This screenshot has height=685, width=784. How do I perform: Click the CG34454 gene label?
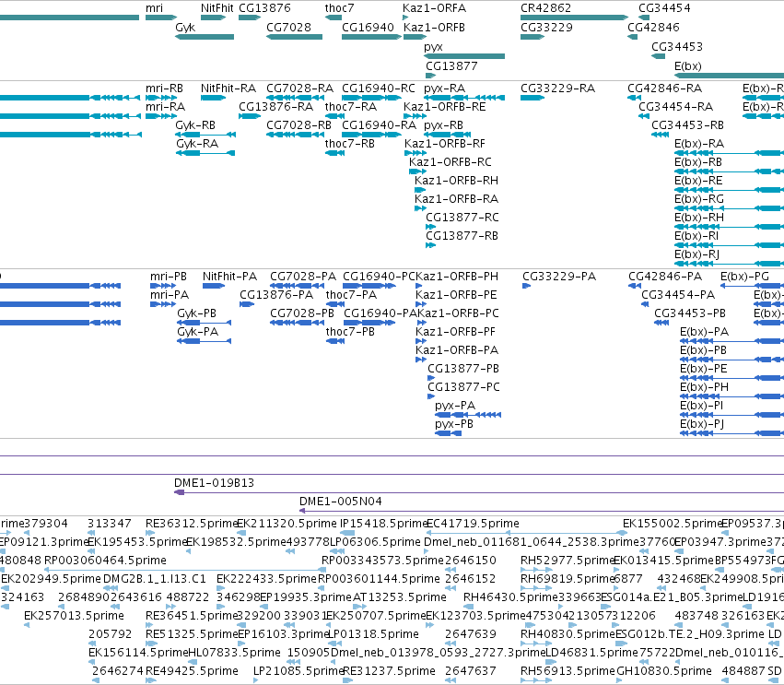coord(664,8)
